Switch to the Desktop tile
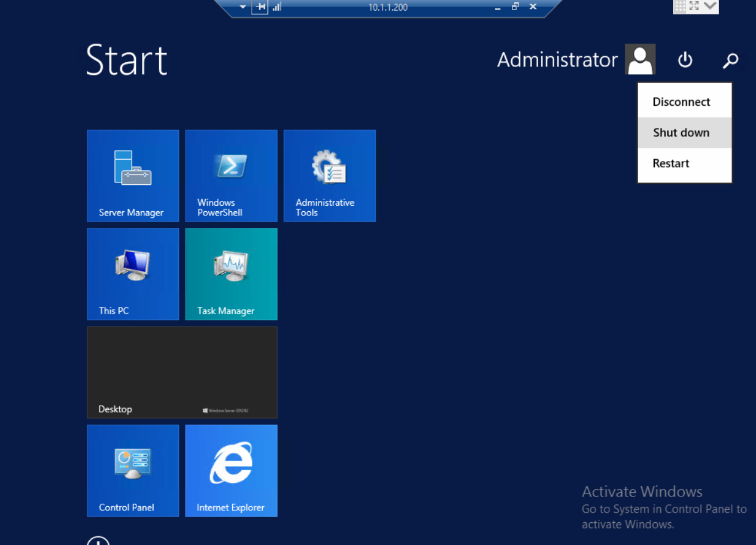 pyautogui.click(x=182, y=372)
